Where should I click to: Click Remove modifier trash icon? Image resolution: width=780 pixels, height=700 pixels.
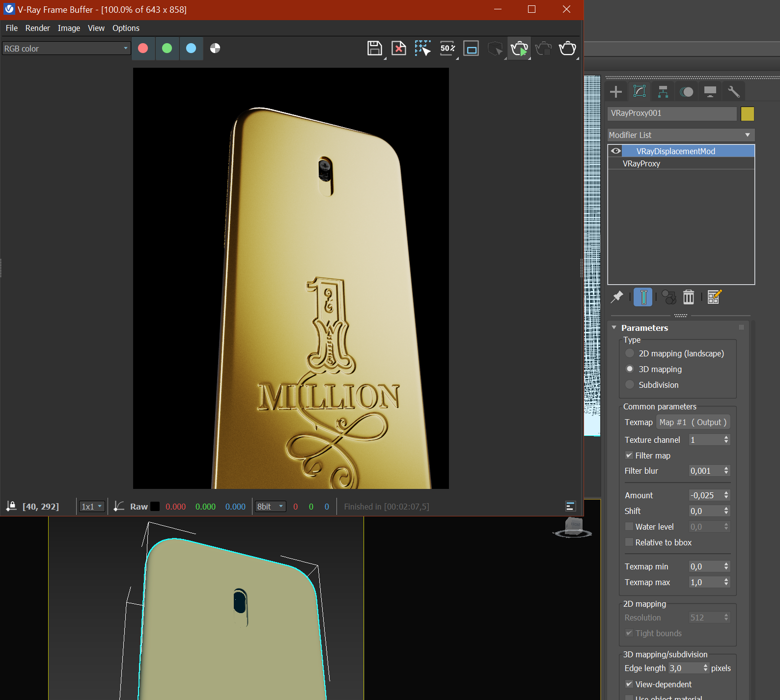pos(689,297)
